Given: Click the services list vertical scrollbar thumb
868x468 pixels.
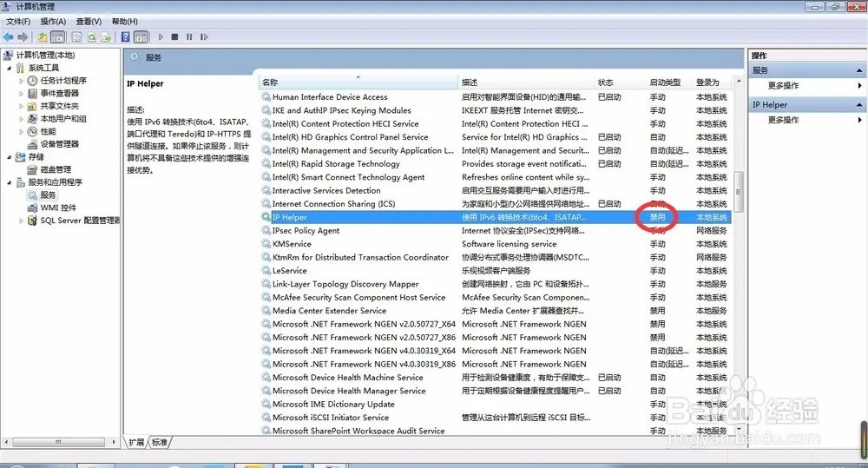Looking at the screenshot, I should coord(738,192).
